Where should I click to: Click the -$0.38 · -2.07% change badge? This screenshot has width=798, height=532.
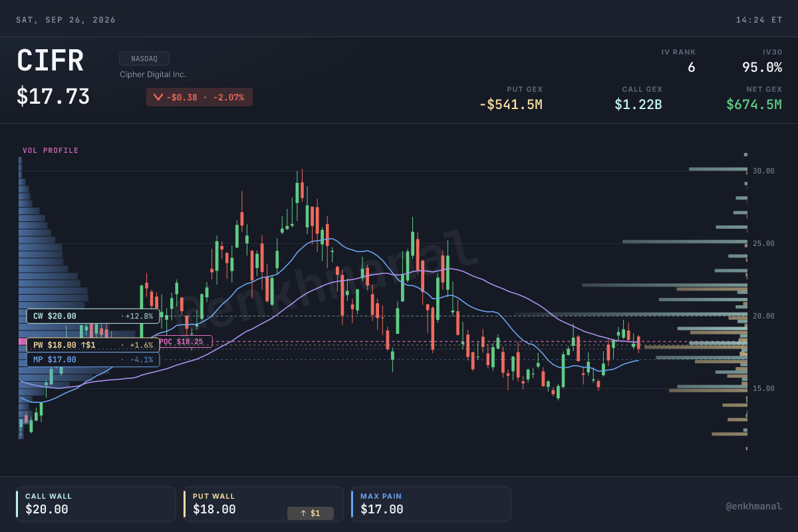pos(199,97)
